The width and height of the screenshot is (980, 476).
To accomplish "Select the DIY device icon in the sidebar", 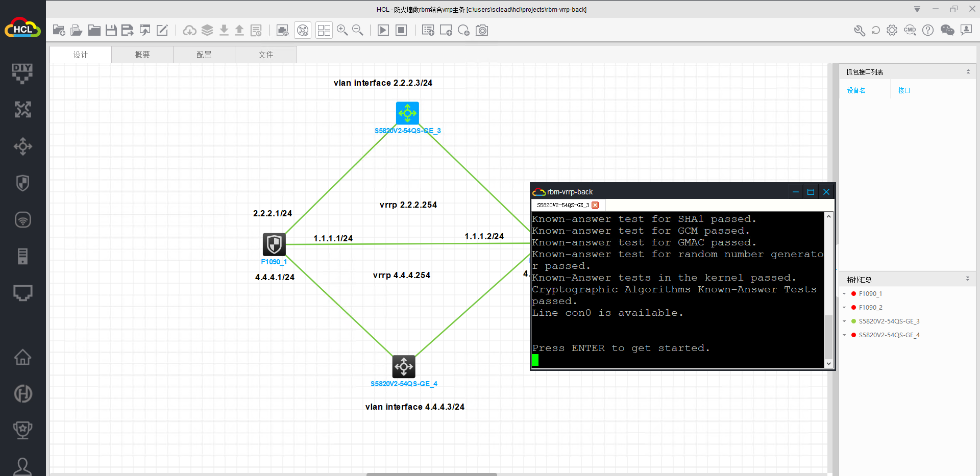I will (22, 73).
